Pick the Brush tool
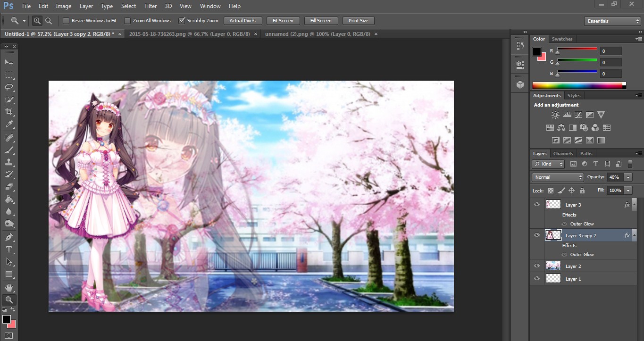Viewport: 644px width, 341px height. coord(8,150)
